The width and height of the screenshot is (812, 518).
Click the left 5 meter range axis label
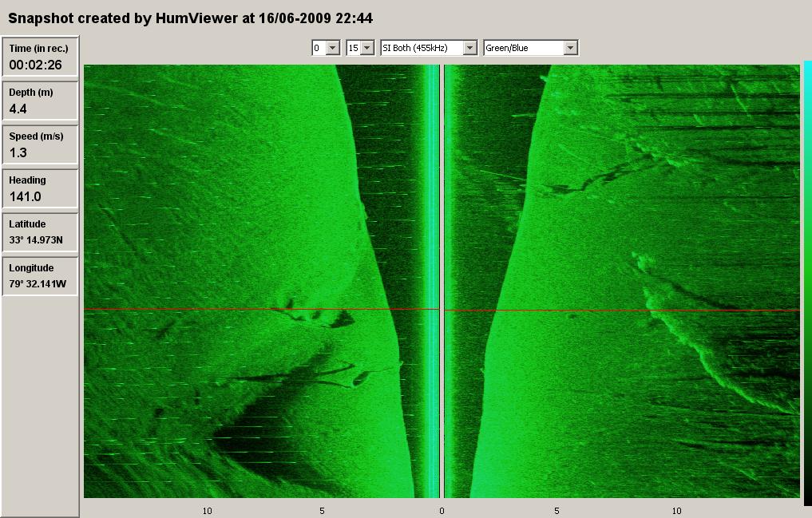[322, 510]
